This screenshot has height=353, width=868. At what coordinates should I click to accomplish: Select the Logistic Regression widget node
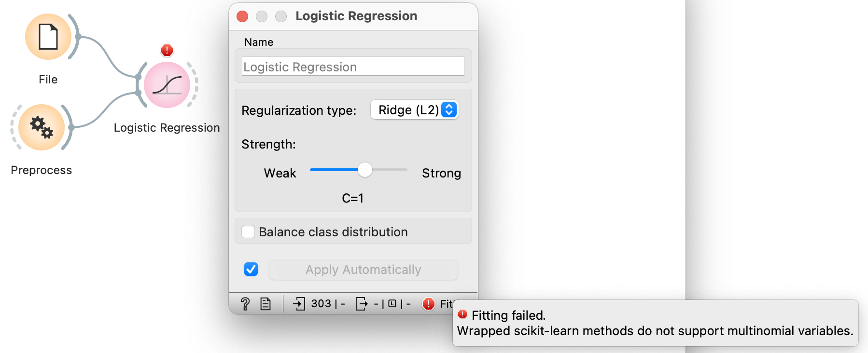(x=166, y=85)
